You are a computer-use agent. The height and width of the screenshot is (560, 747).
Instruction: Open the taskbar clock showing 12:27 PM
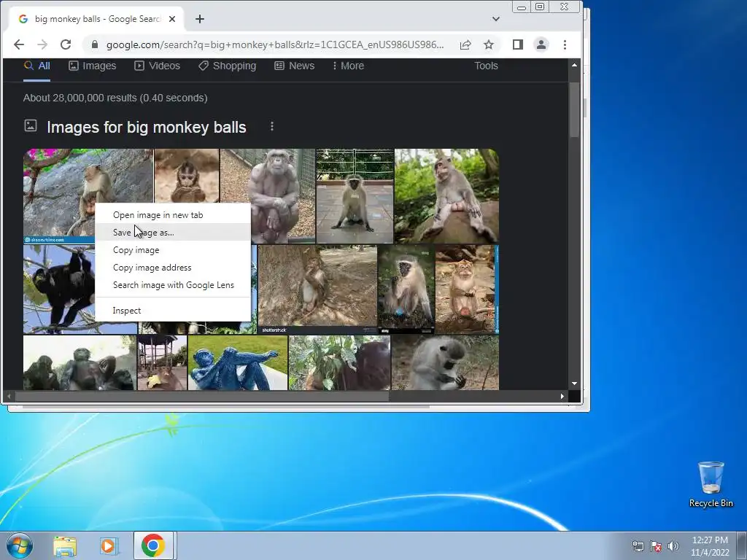tap(710, 546)
